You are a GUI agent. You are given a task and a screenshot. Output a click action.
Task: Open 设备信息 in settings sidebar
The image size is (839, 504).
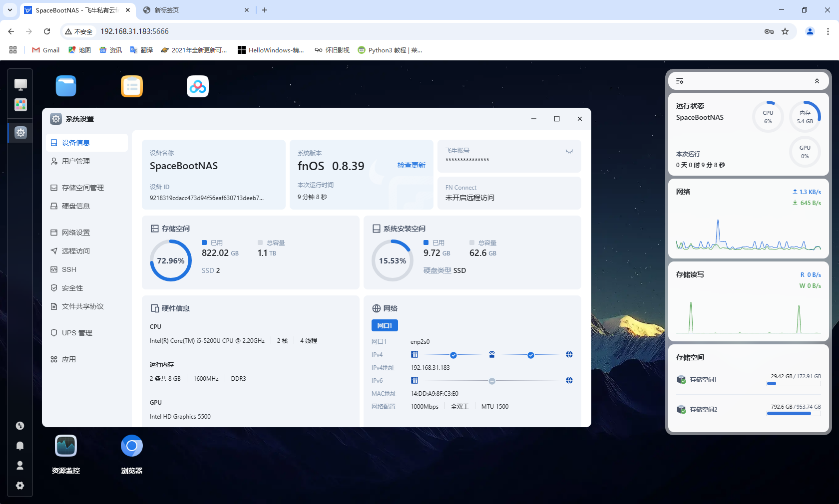click(87, 143)
